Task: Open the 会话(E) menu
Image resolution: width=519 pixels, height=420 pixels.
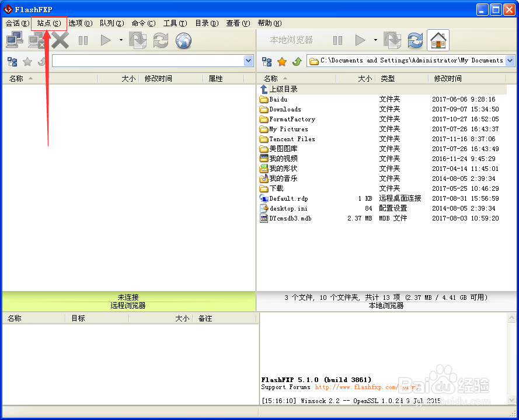Action: coord(17,23)
